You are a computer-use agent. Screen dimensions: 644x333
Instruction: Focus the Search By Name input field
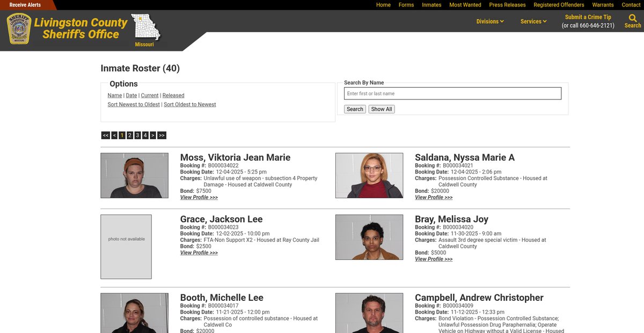click(452, 93)
